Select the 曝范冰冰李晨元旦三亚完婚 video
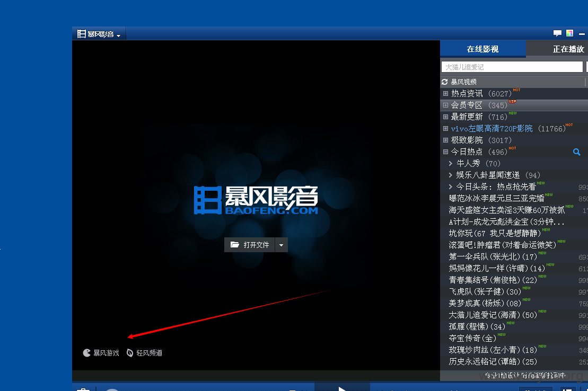Viewport: 588px width, 391px height. 496,198
